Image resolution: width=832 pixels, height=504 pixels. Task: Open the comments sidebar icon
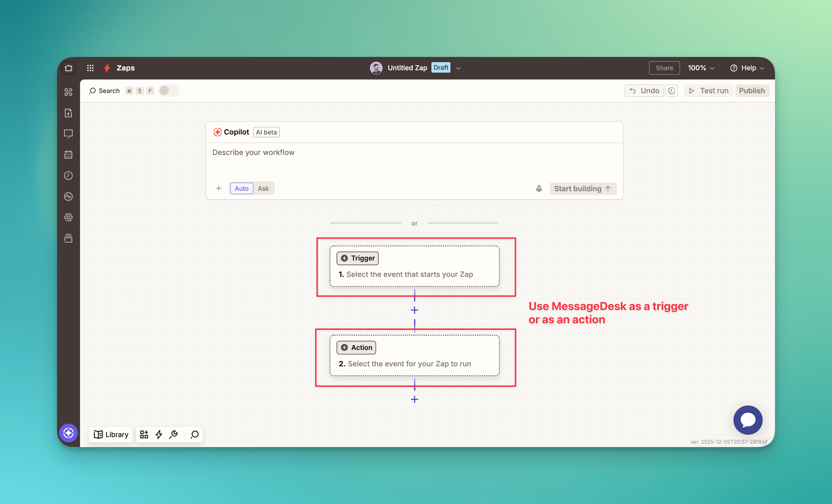[x=69, y=134]
